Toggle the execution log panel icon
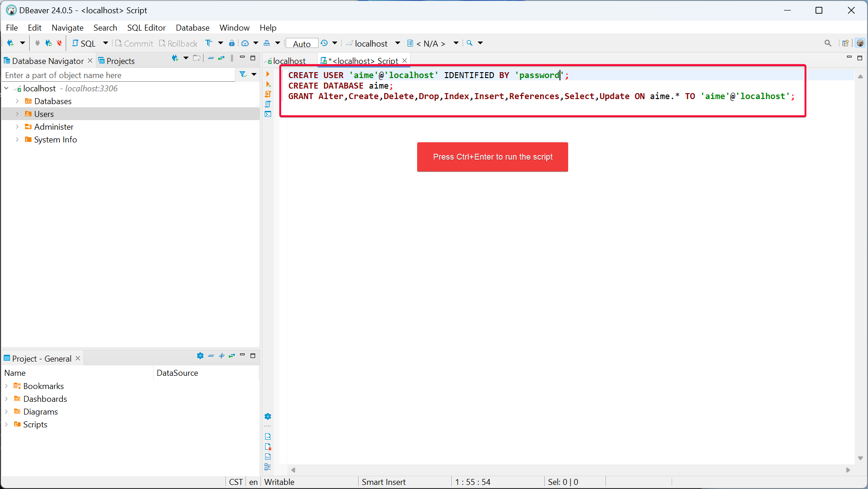 268,447
